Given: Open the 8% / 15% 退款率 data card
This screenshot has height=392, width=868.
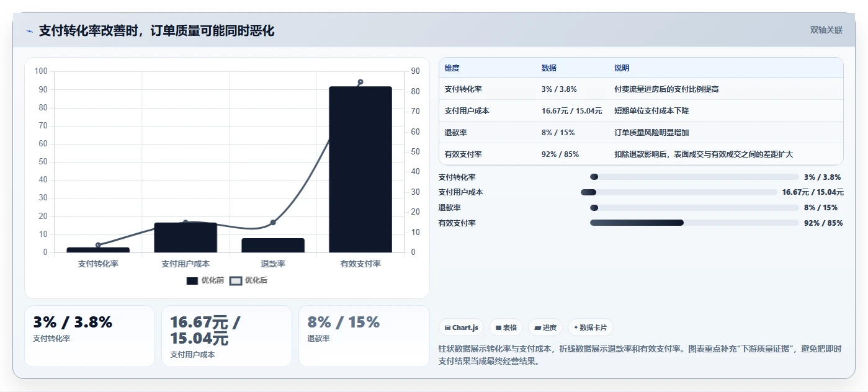Looking at the screenshot, I should click(364, 336).
